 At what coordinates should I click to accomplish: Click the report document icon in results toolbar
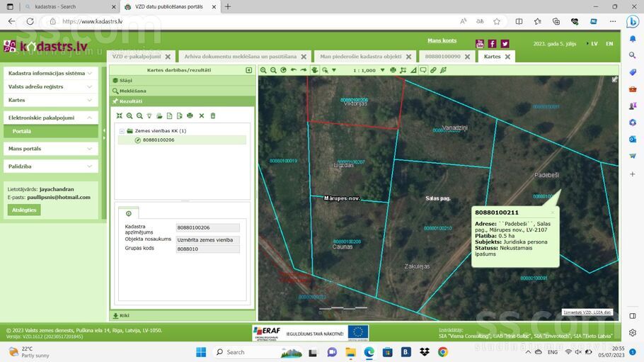[169, 116]
